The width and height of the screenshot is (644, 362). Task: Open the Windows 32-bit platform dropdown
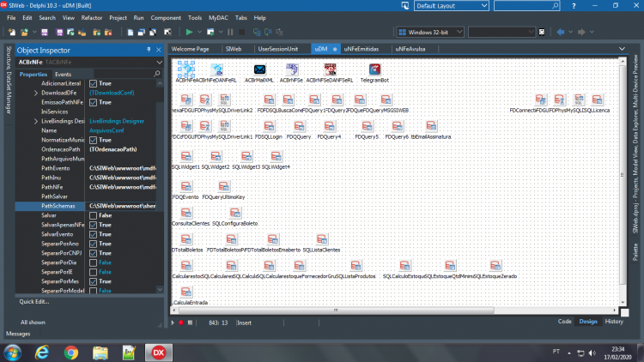pos(459,32)
